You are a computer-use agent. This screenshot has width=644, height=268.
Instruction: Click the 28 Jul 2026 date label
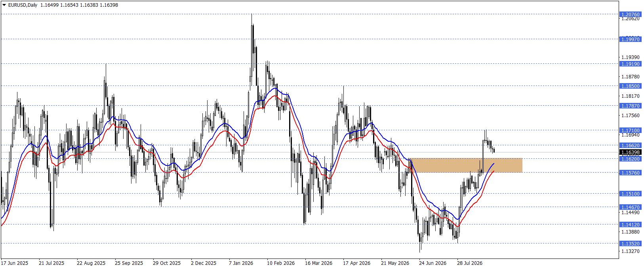[470, 263]
